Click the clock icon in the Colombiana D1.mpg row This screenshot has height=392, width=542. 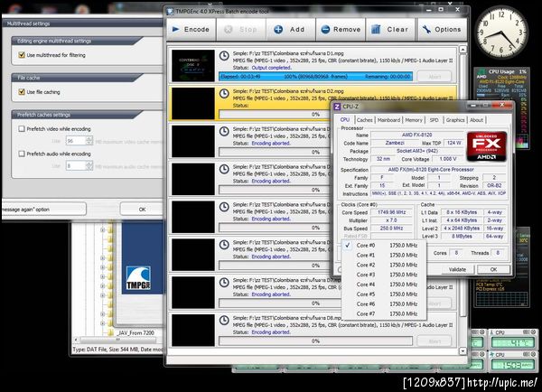click(224, 56)
